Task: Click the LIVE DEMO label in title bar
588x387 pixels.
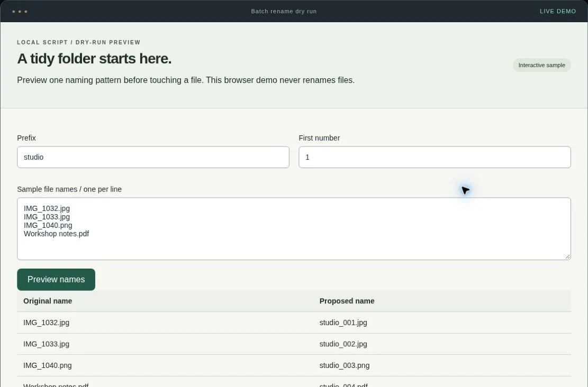Action: pyautogui.click(x=558, y=11)
